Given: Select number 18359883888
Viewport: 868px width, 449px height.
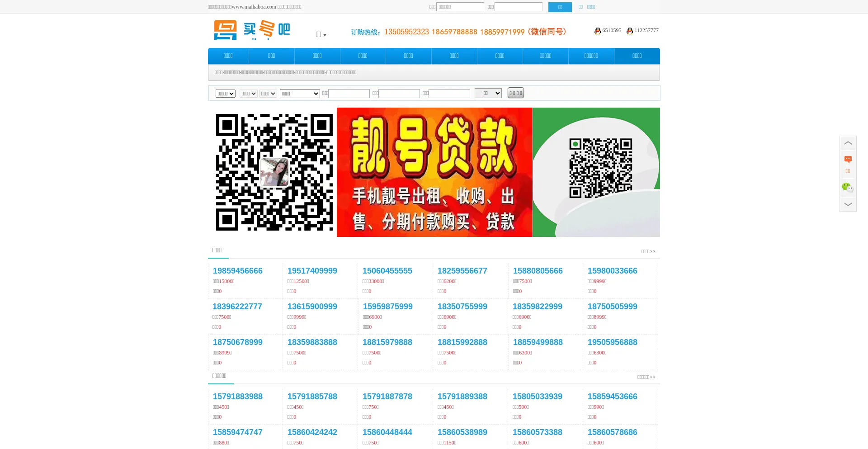Looking at the screenshot, I should point(312,342).
